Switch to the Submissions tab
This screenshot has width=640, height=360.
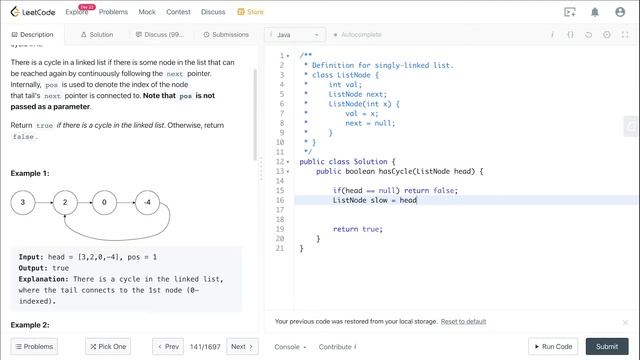tap(226, 35)
